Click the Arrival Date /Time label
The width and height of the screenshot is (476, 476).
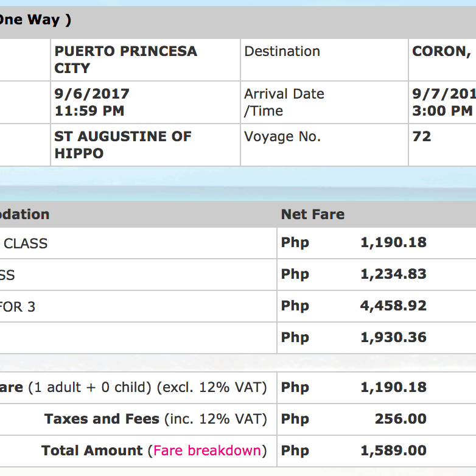click(x=284, y=102)
